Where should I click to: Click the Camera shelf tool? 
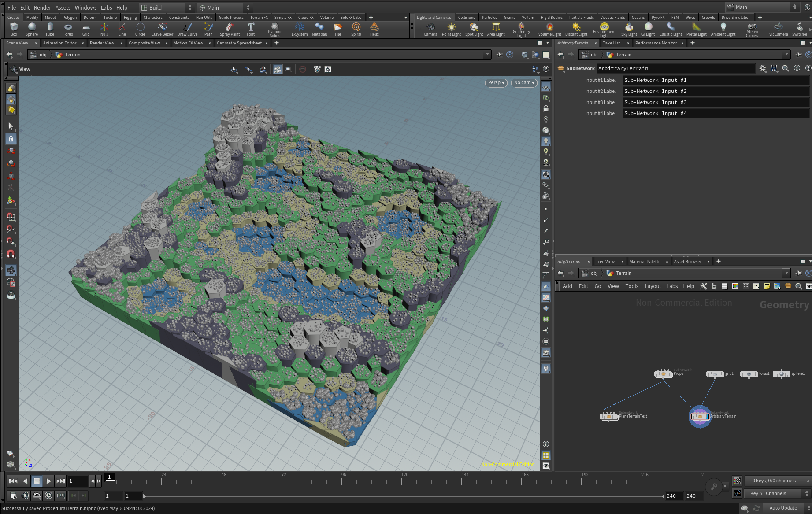tap(430, 29)
